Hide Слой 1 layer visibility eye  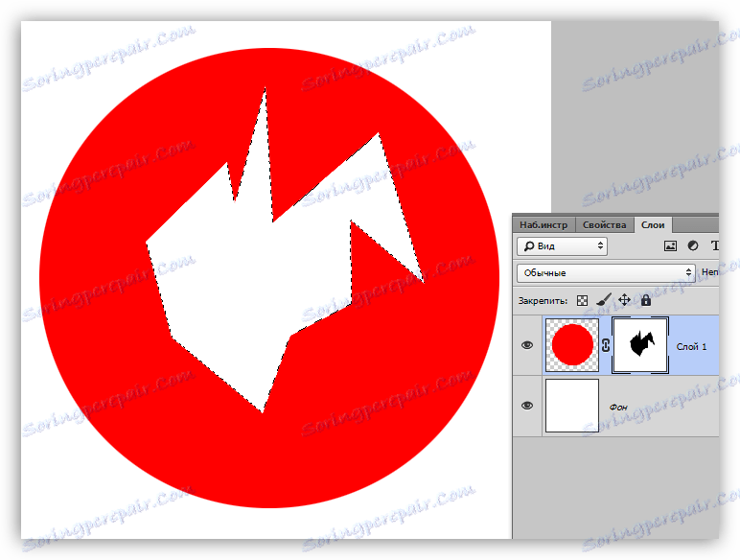(527, 345)
